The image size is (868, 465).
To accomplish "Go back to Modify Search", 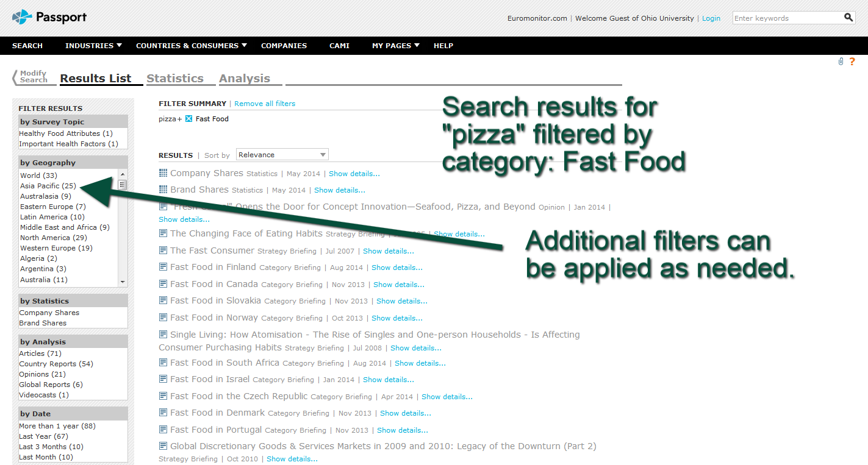I will [x=30, y=77].
